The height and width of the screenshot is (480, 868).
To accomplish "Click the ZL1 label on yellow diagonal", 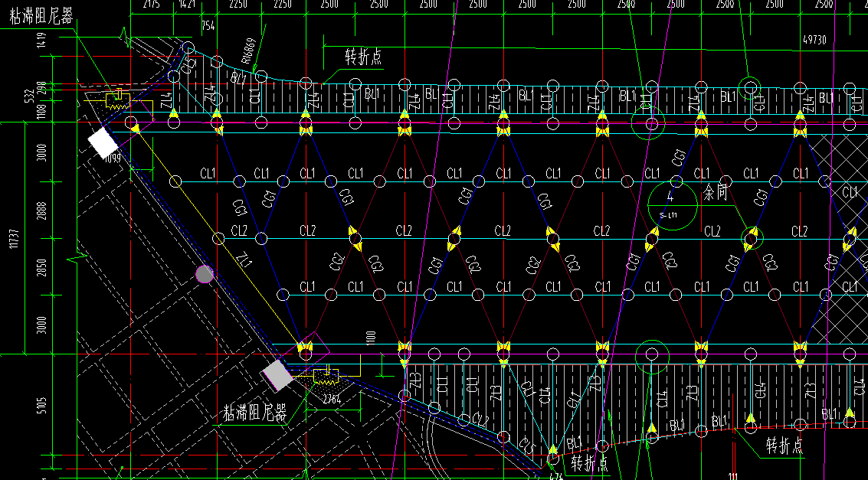I will 243,260.
